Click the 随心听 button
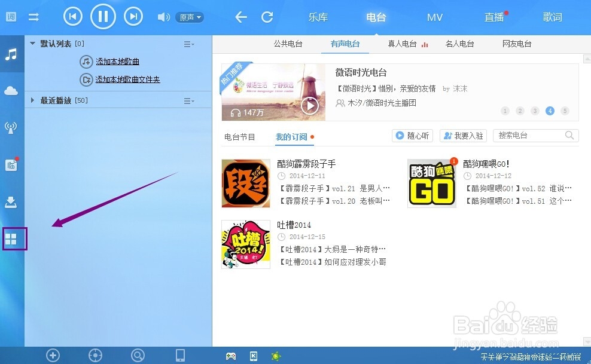The image size is (591, 364). coord(412,136)
